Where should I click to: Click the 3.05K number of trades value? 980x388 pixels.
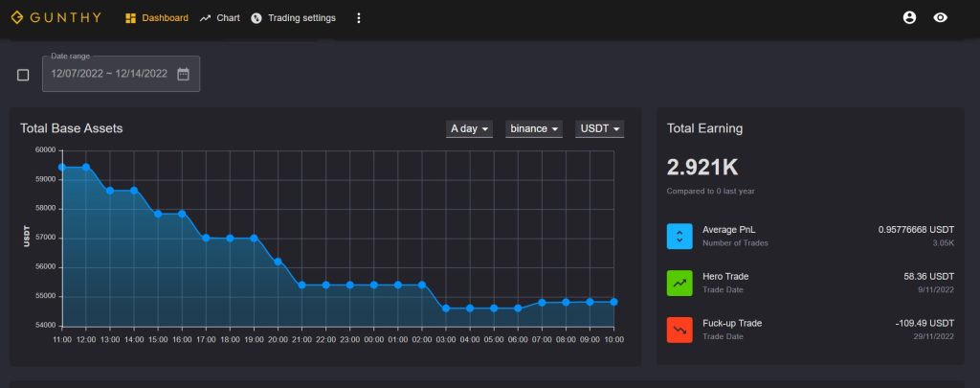[x=943, y=242]
